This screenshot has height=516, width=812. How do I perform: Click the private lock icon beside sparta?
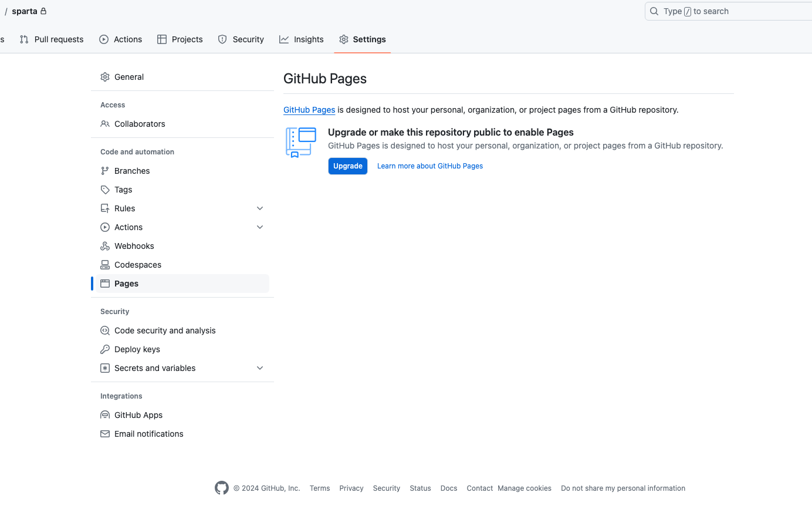click(43, 11)
